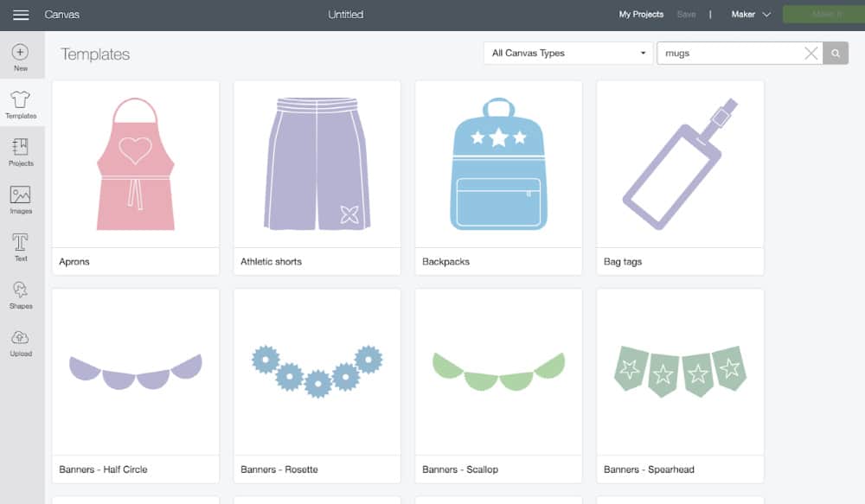Click the Canvas title in header
The height and width of the screenshot is (504, 865).
[x=61, y=15]
